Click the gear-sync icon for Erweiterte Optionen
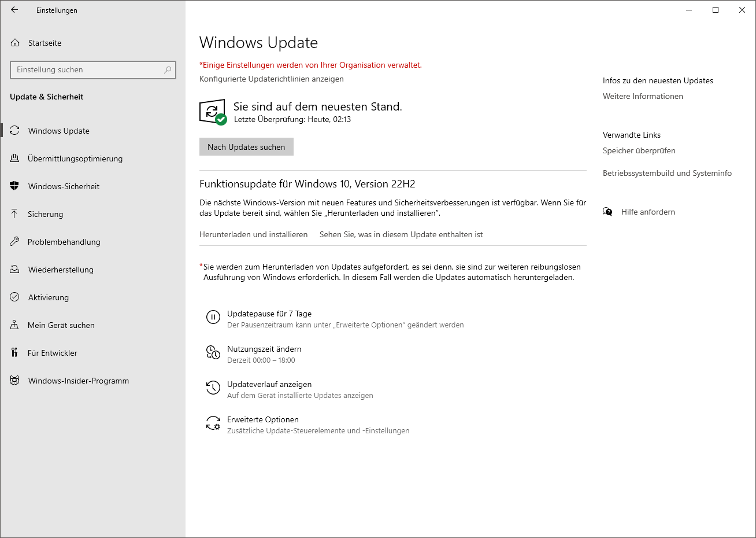 click(213, 423)
